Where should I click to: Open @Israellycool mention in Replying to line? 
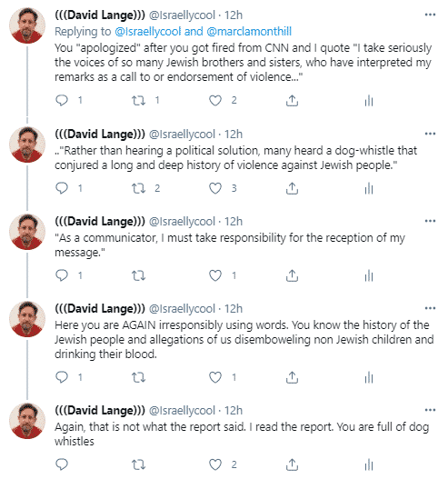148,31
